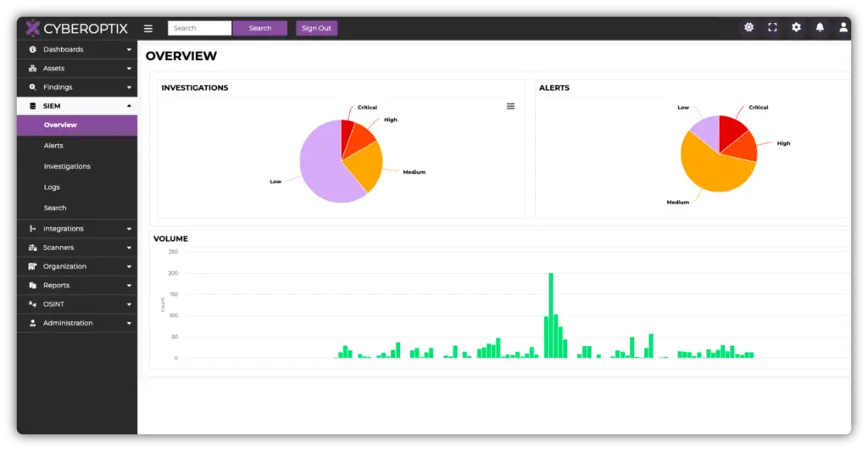
Task: Expand the Findings menu arrow
Action: point(129,87)
